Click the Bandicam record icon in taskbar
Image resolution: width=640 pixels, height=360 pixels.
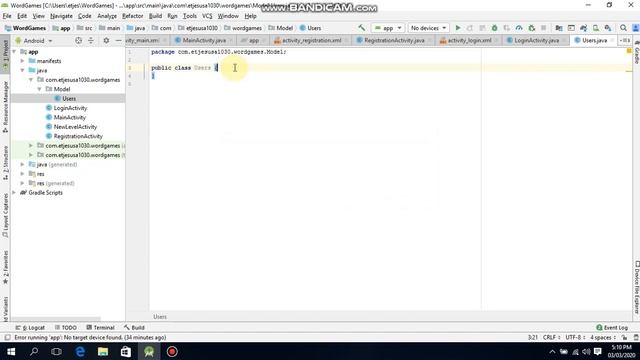click(172, 351)
